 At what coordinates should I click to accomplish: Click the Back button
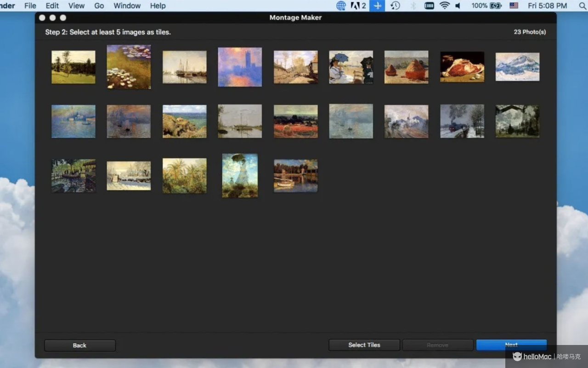pyautogui.click(x=79, y=345)
